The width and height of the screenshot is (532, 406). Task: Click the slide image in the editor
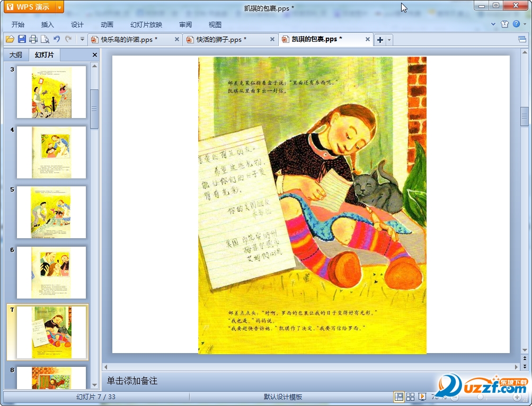(x=312, y=205)
